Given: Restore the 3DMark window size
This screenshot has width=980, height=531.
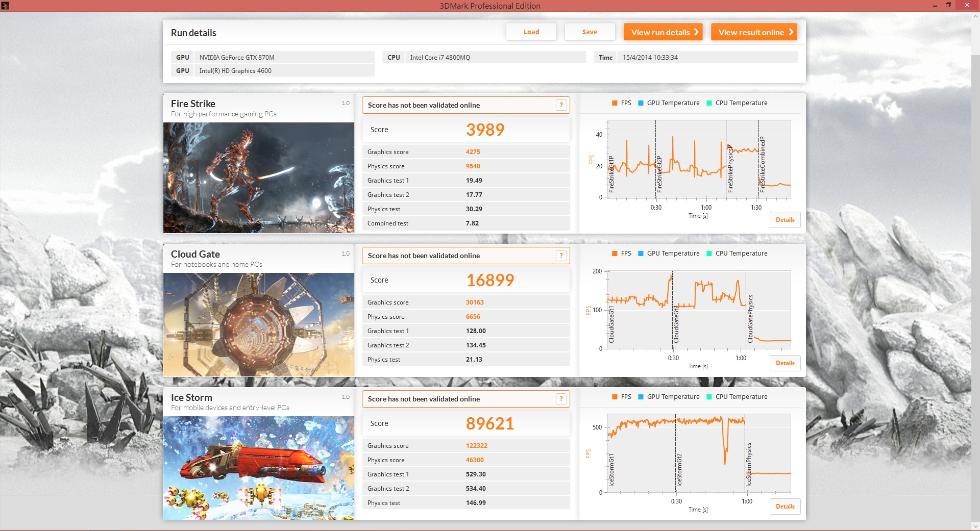Looking at the screenshot, I should pyautogui.click(x=948, y=5).
